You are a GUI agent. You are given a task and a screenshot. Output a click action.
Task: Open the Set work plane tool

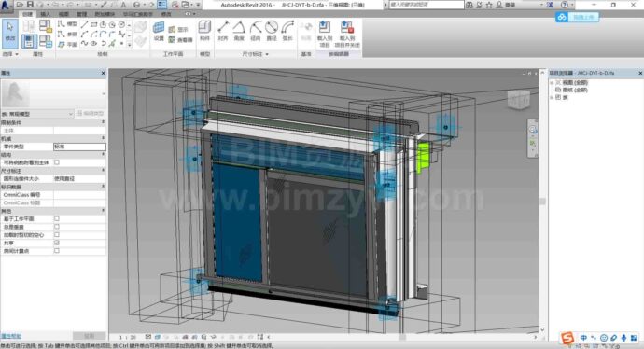click(x=159, y=32)
